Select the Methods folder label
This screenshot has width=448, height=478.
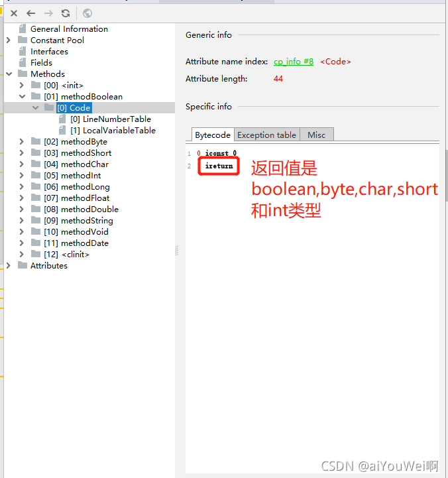coord(48,74)
